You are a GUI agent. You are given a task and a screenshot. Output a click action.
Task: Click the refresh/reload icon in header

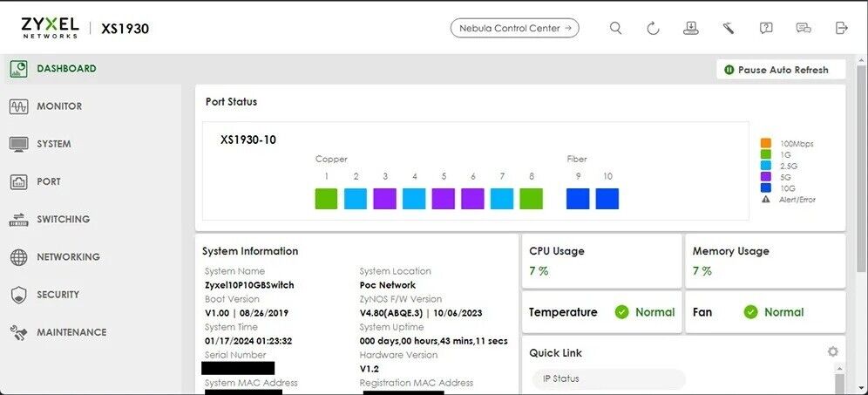pyautogui.click(x=654, y=28)
